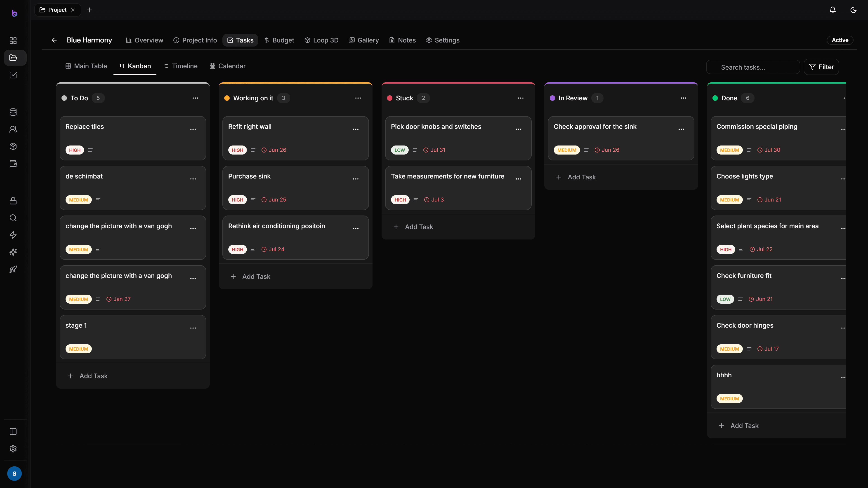Open Check approval for the sink options

(x=681, y=129)
